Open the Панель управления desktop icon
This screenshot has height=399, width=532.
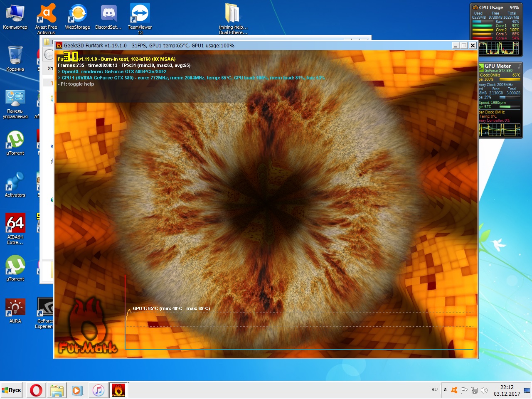click(x=15, y=104)
